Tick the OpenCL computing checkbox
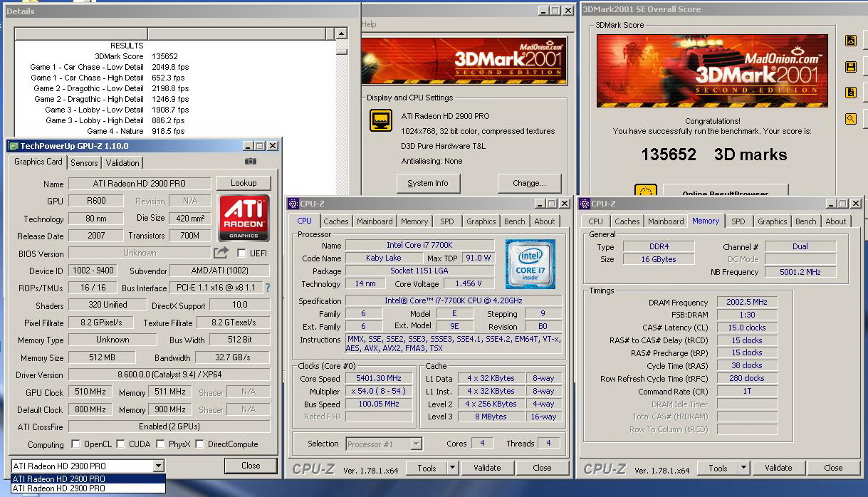Viewport: 868px width, 497px height. [75, 444]
